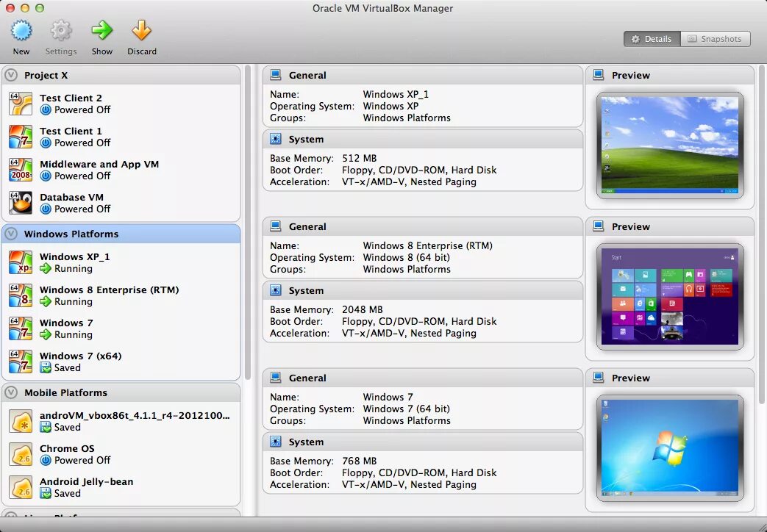Click the New toolbar label
The image size is (767, 532).
pos(21,51)
